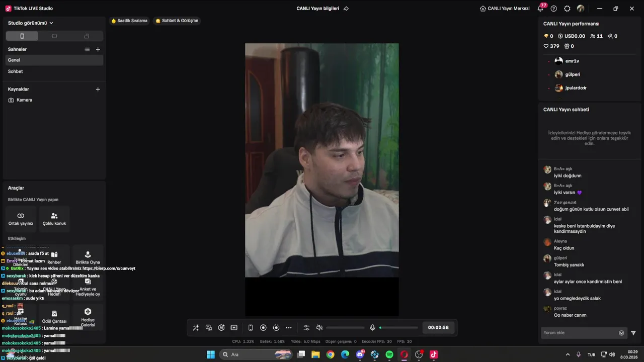The height and width of the screenshot is (362, 644).
Task: Open Google Chrome from taskbar
Action: pos(330,354)
